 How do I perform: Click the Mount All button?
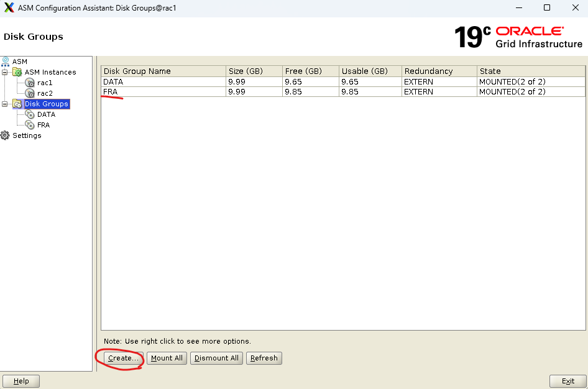[167, 358]
